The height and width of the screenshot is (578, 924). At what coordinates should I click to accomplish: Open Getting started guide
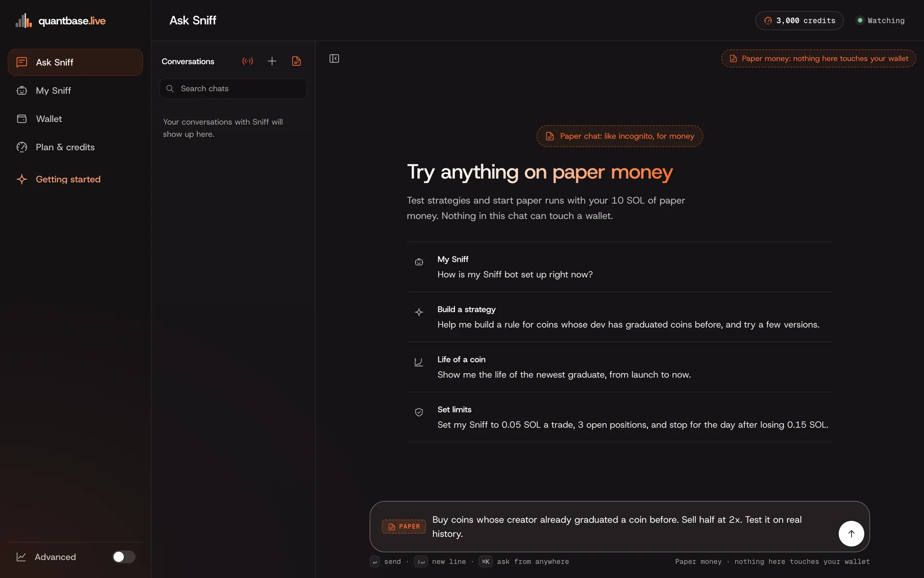75,179
